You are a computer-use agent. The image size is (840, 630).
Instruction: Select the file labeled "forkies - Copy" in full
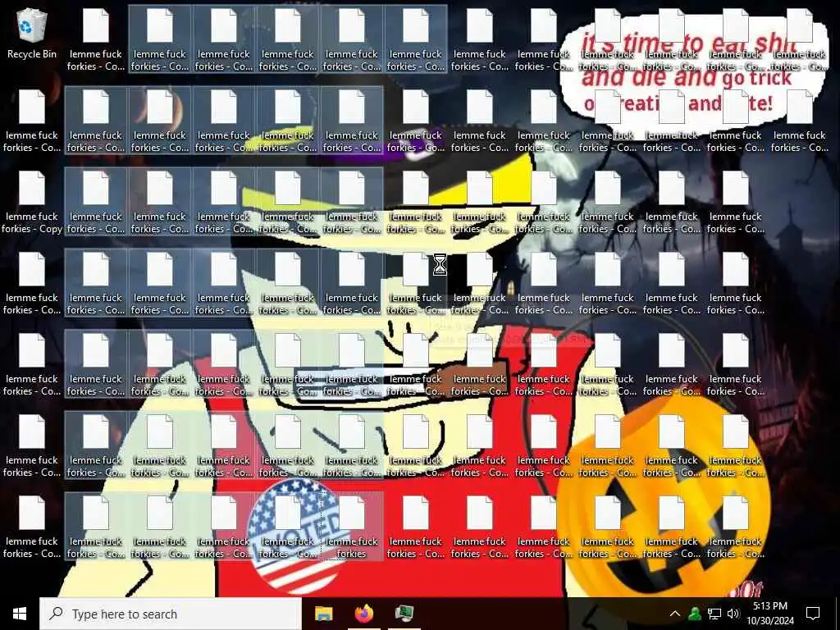32,203
